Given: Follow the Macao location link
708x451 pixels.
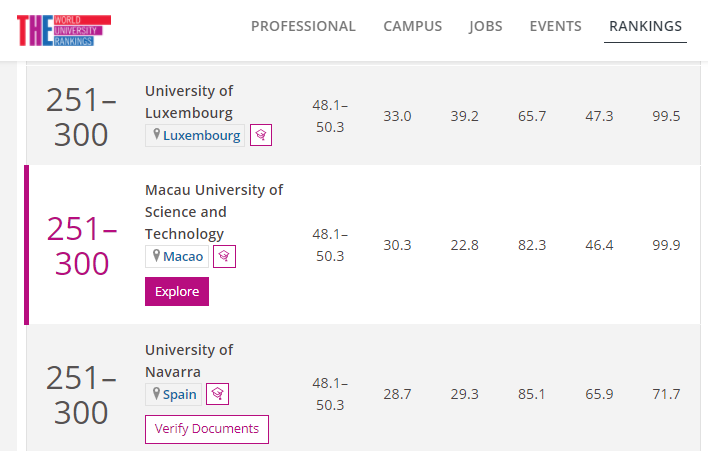Looking at the screenshot, I should tap(183, 256).
